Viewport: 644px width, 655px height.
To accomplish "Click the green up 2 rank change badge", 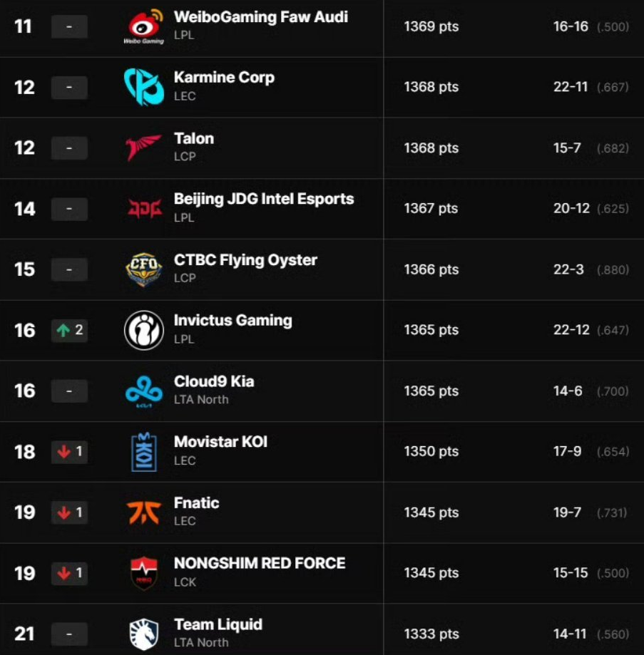I will click(x=69, y=330).
